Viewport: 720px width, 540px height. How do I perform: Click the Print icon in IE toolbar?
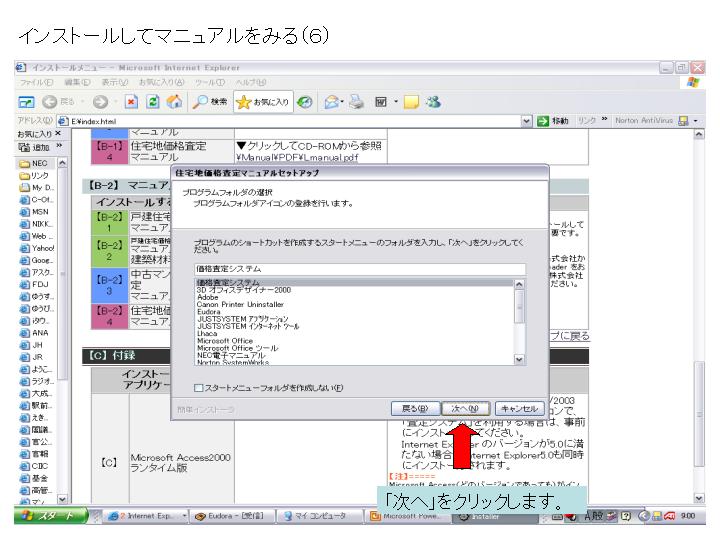point(356,101)
